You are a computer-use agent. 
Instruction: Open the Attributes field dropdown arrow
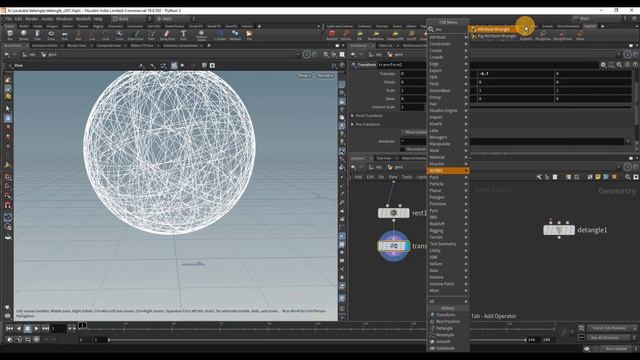click(628, 141)
